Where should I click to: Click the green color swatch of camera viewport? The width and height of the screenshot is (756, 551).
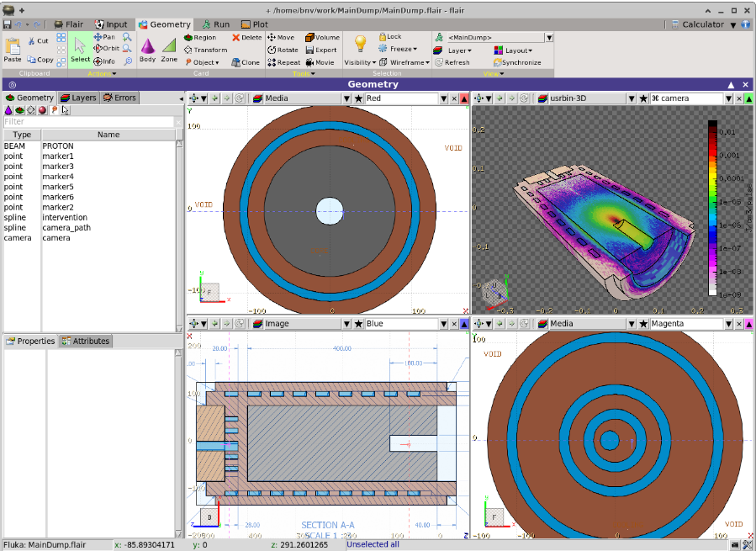[x=749, y=98]
